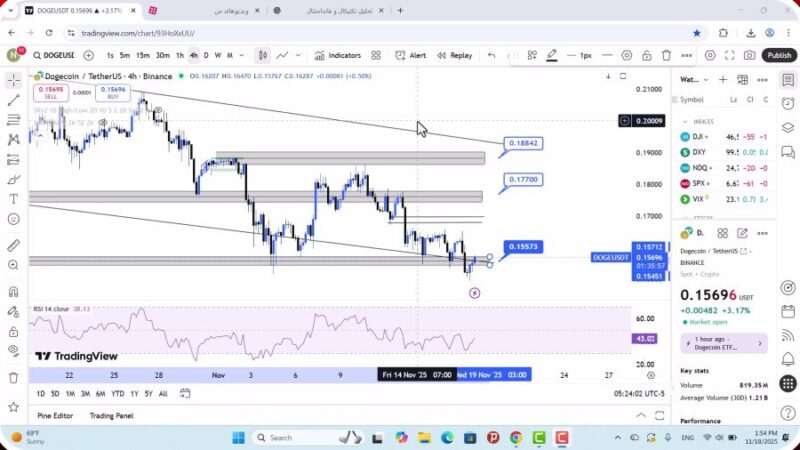Toggle lock on the selected drawing
The width and height of the screenshot is (800, 450).
coord(645,55)
